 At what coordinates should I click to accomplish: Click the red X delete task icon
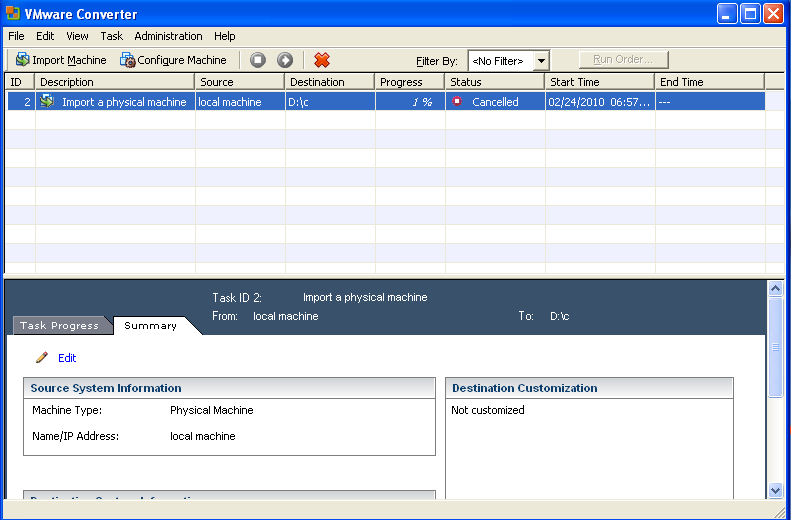pyautogui.click(x=322, y=60)
